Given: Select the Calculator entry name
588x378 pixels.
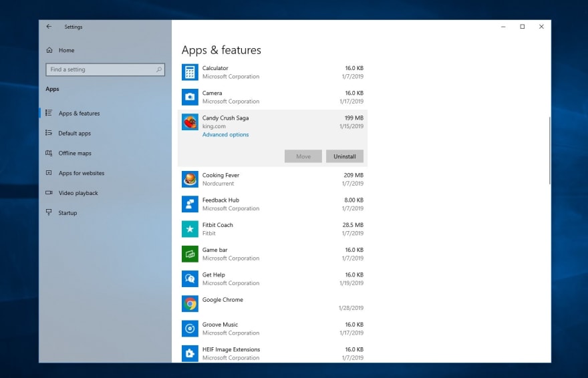Looking at the screenshot, I should click(215, 68).
